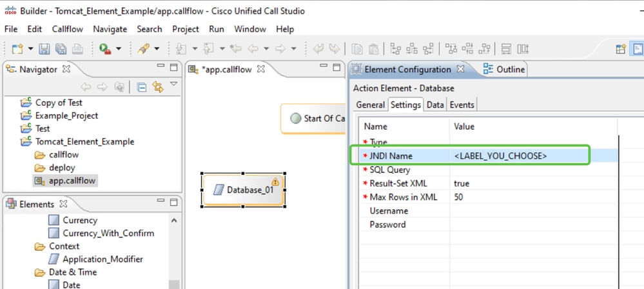The height and width of the screenshot is (289, 644).
Task: Switch to the Outline view tab
Action: pyautogui.click(x=504, y=70)
